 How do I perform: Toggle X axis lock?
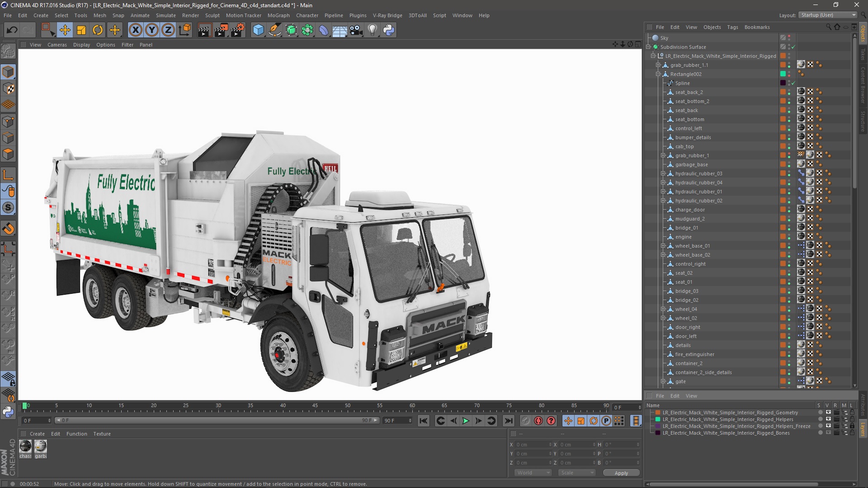tap(135, 30)
